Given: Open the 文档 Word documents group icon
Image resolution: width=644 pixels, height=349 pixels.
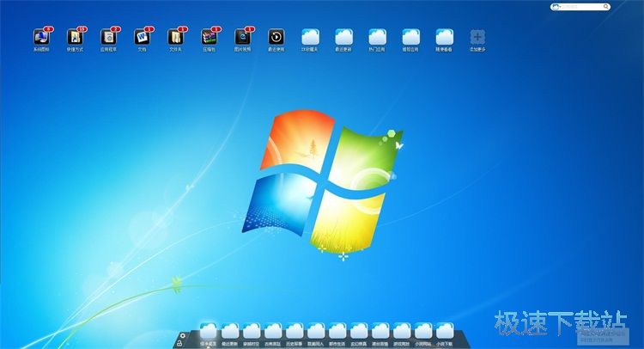Looking at the screenshot, I should 142,37.
